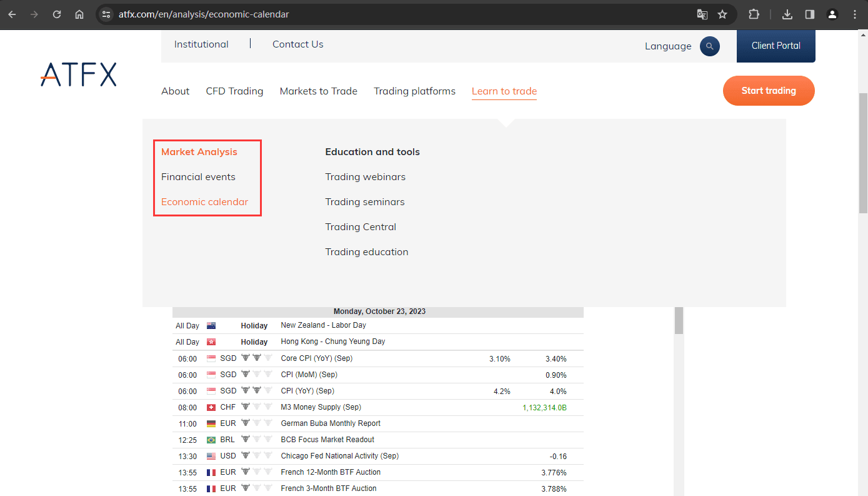Open Trading seminars
Screen dimensions: 868x496
click(364, 202)
